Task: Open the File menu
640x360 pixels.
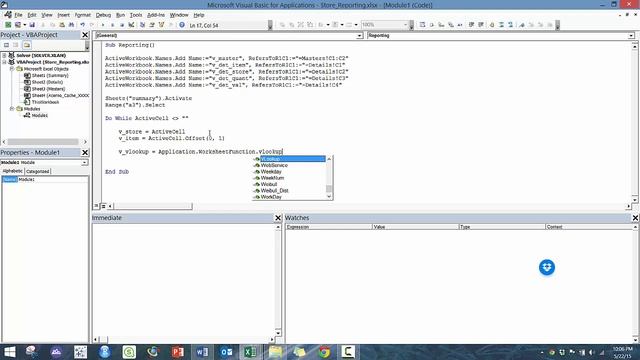Action: coord(18,15)
